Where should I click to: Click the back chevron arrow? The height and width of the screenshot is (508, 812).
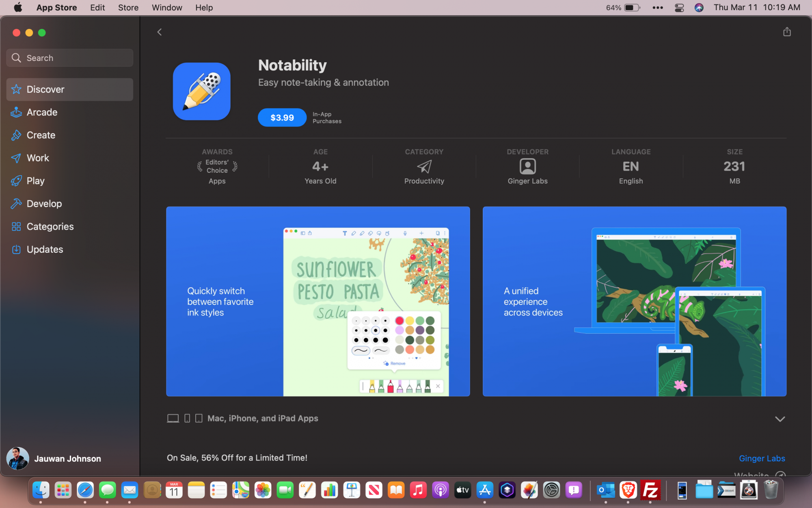point(160,32)
